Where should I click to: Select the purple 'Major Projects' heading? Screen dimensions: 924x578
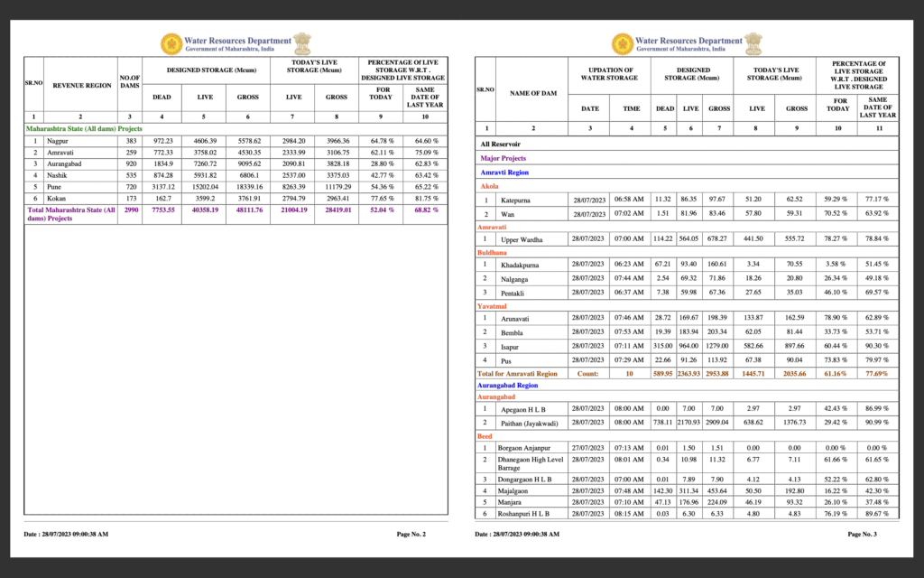pos(504,158)
